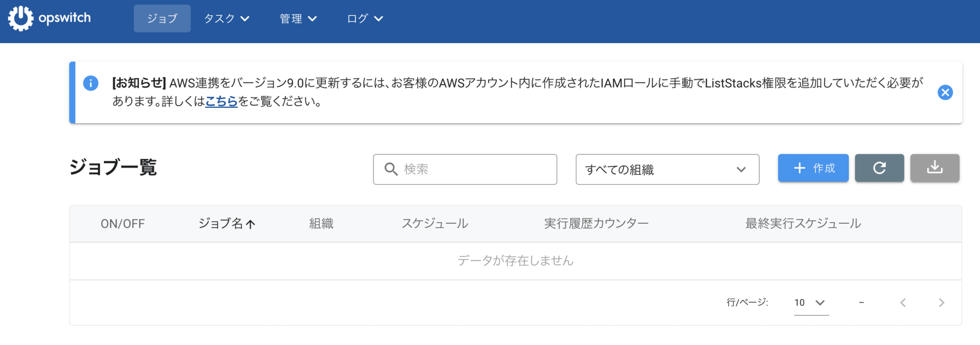Click the download jobs icon
Viewport: 980px width, 345px height.
point(935,168)
